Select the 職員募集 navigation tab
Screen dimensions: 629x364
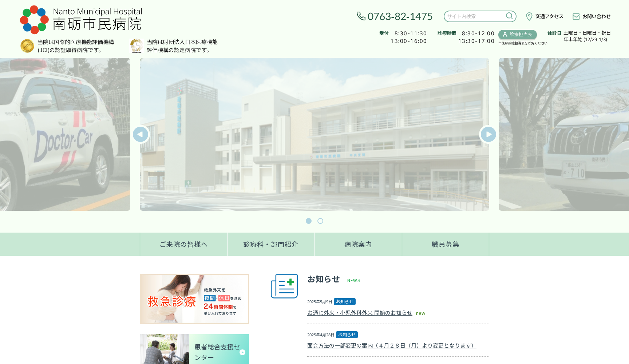(445, 244)
